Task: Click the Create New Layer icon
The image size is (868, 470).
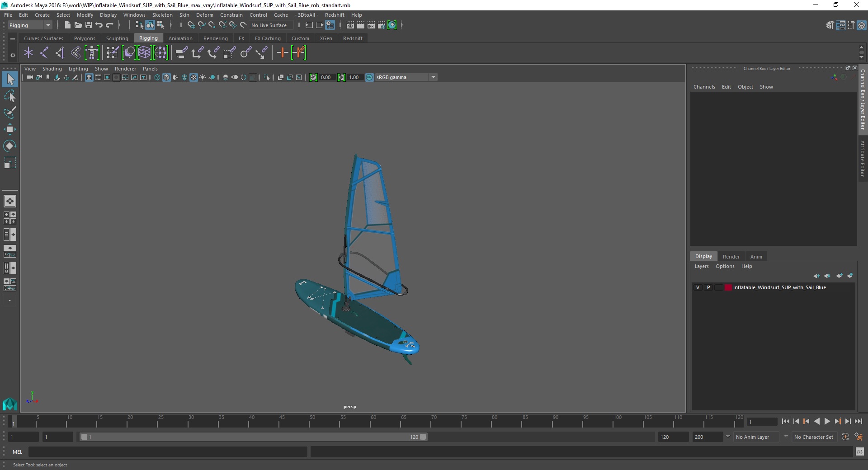Action: click(x=840, y=276)
